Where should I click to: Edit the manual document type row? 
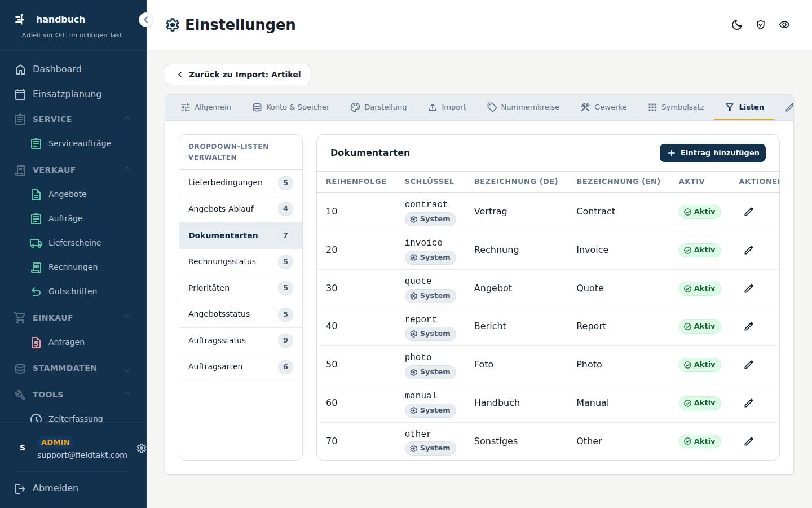coord(749,403)
